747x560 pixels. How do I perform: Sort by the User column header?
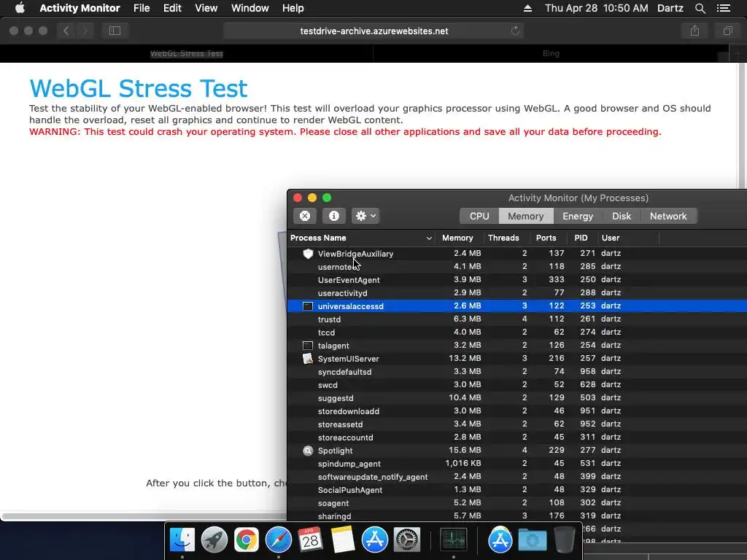pyautogui.click(x=611, y=238)
